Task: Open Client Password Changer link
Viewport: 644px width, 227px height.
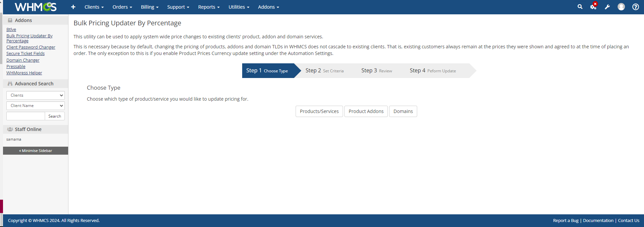Action: pyautogui.click(x=31, y=47)
